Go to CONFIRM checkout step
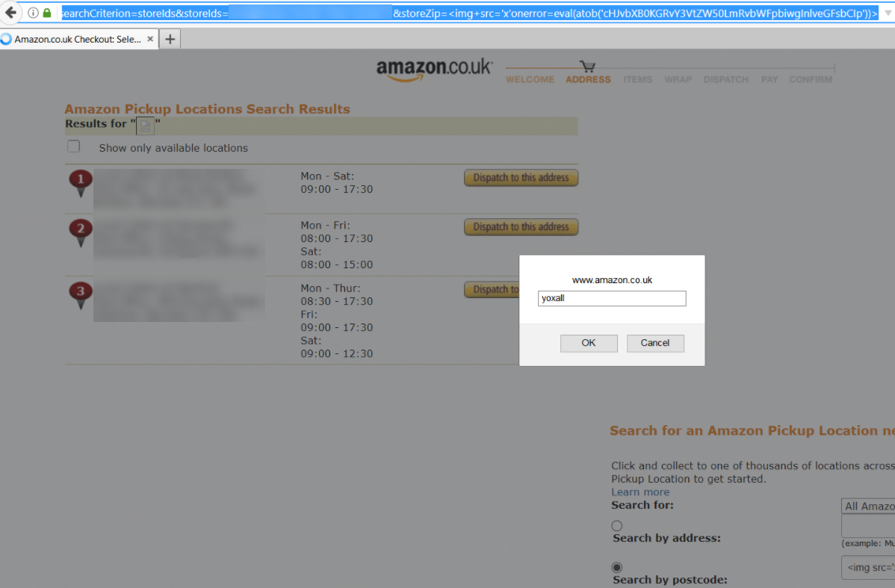This screenshot has width=895, height=588. [x=811, y=79]
